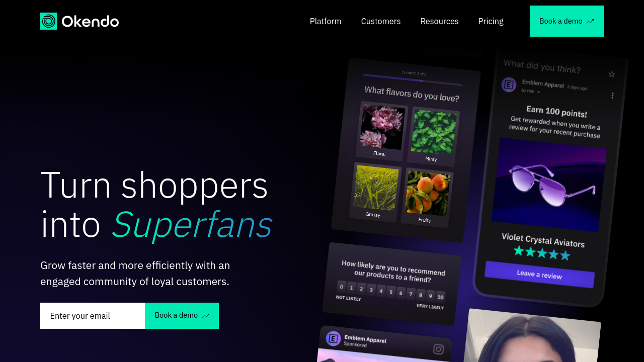Click the Leave a review button
644x362 pixels.
539,275
